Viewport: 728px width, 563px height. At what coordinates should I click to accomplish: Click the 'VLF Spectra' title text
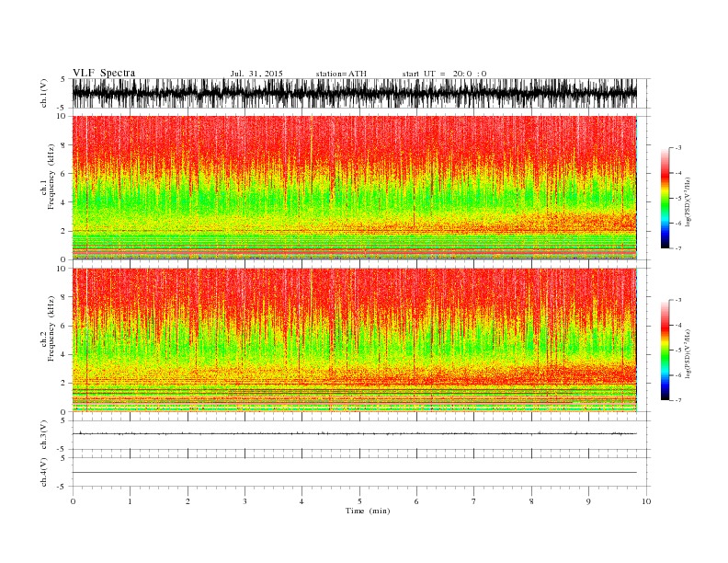pyautogui.click(x=104, y=73)
